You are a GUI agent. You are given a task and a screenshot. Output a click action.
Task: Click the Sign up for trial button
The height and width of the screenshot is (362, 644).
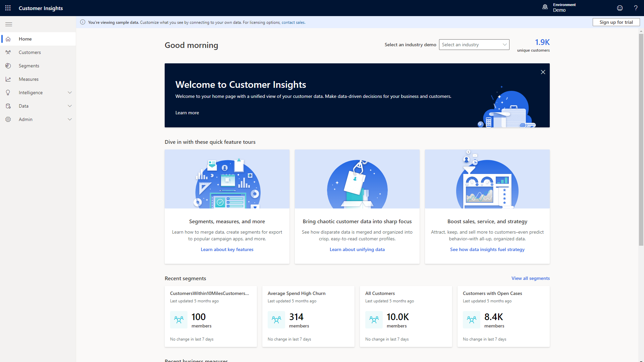pyautogui.click(x=616, y=22)
